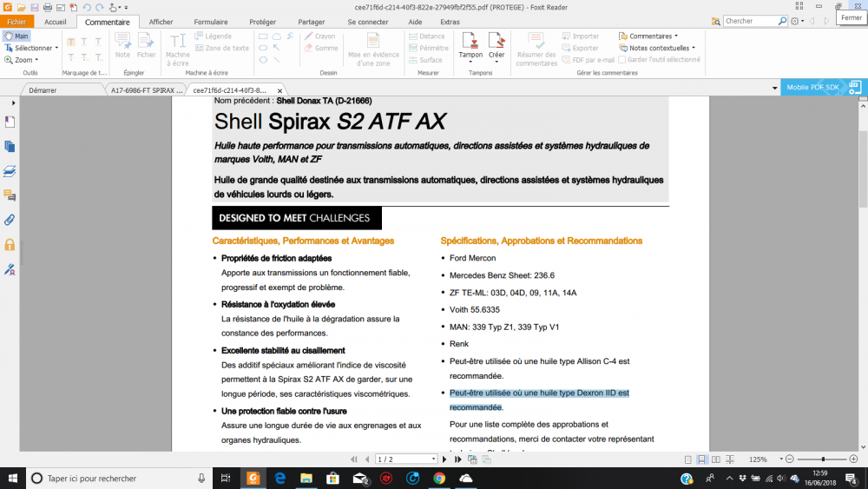Click the Chercher search field

(x=751, y=21)
